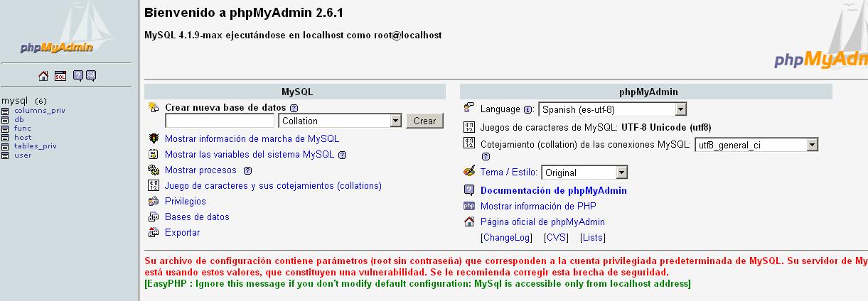This screenshot has width=868, height=301.
Task: Open the Lists link
Action: 593,238
